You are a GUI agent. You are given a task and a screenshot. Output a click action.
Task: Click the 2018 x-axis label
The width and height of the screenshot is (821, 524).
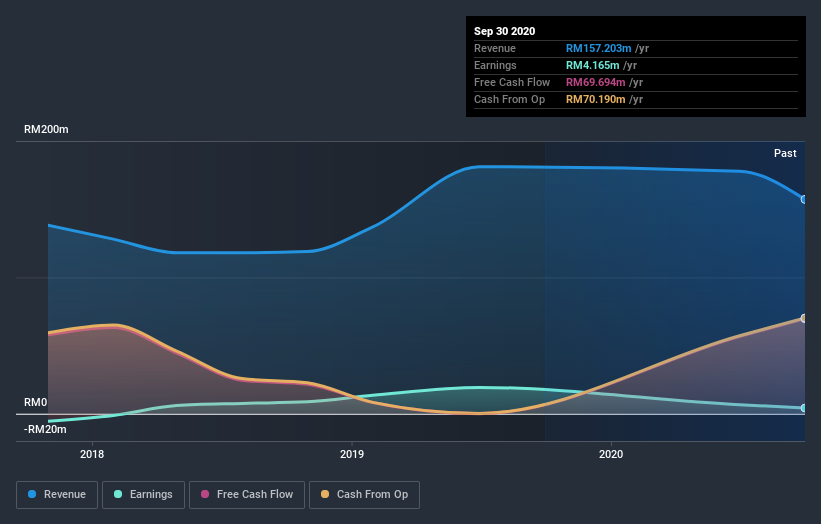(92, 454)
